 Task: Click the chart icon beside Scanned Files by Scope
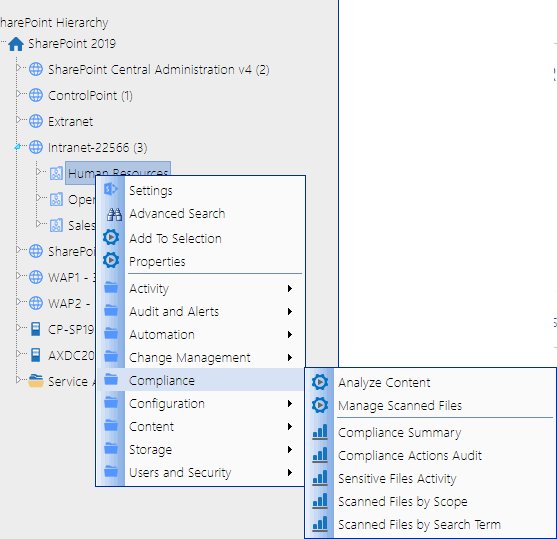pos(320,501)
